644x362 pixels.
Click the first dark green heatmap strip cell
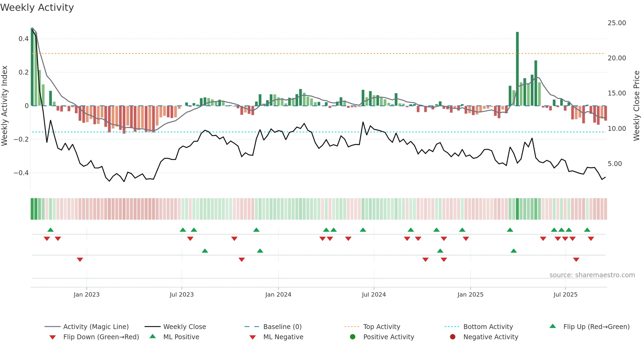coord(32,209)
